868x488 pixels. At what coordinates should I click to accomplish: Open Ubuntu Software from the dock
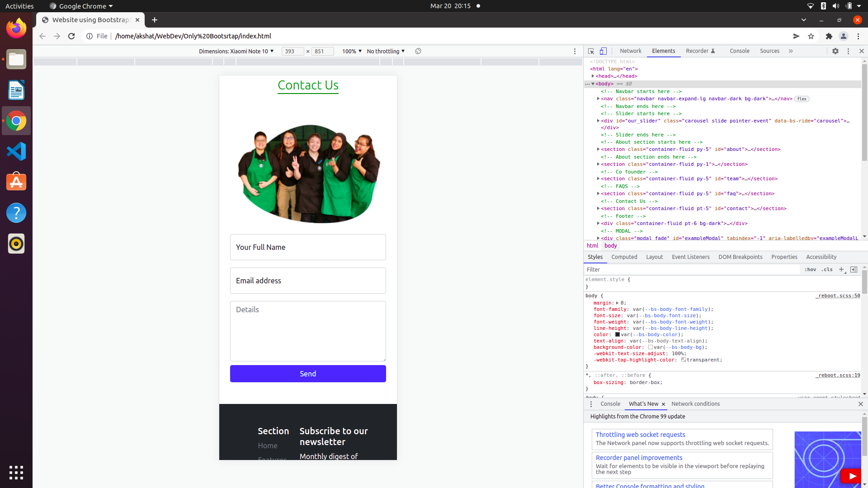coord(16,182)
